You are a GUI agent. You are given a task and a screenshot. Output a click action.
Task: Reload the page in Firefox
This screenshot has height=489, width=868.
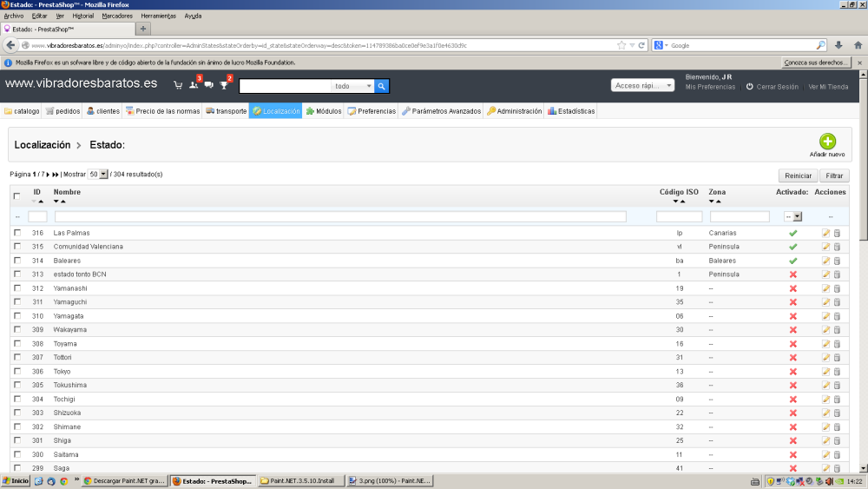[641, 45]
